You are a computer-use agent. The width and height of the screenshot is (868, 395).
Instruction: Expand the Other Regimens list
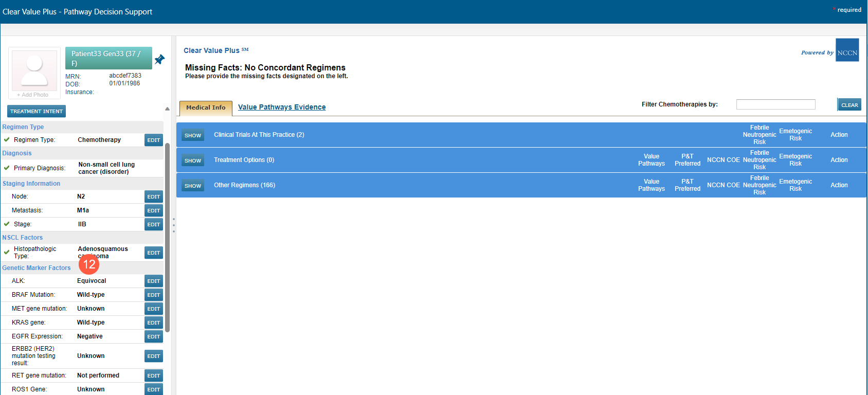[193, 186]
